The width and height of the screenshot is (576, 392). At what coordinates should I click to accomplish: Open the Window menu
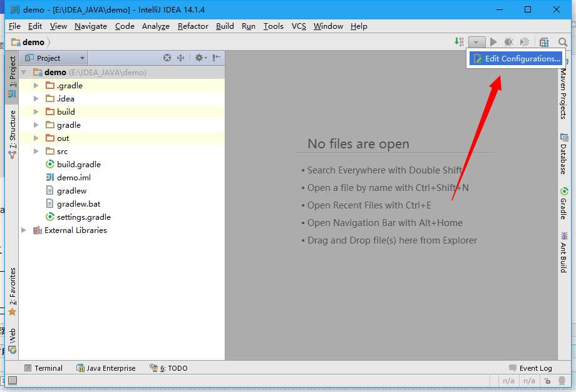coord(328,26)
